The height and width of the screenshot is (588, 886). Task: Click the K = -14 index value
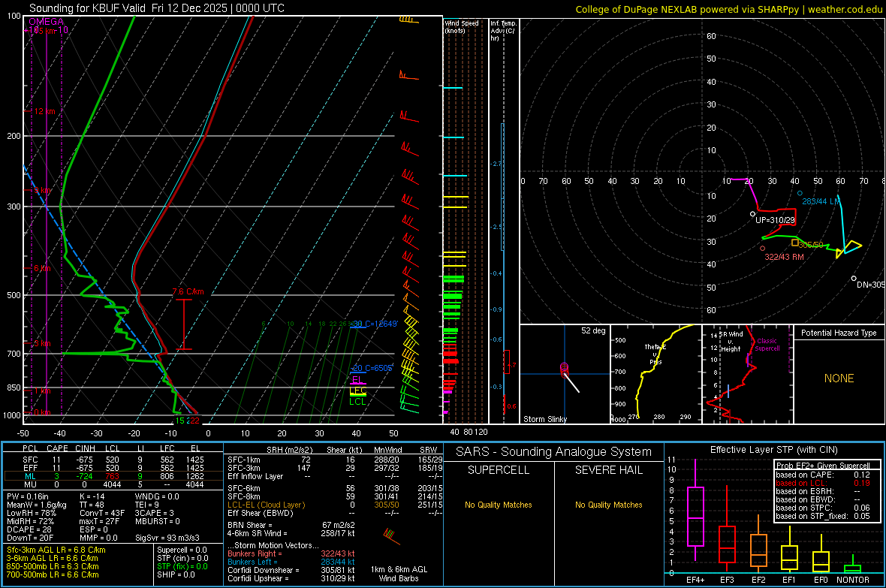pyautogui.click(x=92, y=496)
